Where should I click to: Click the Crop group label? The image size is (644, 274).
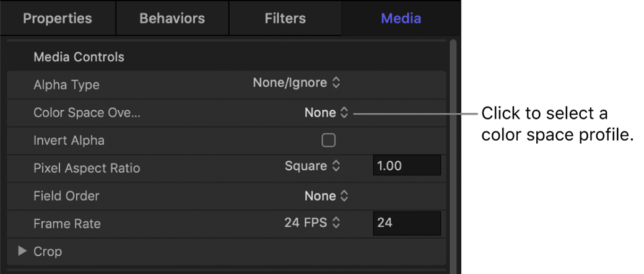48,252
